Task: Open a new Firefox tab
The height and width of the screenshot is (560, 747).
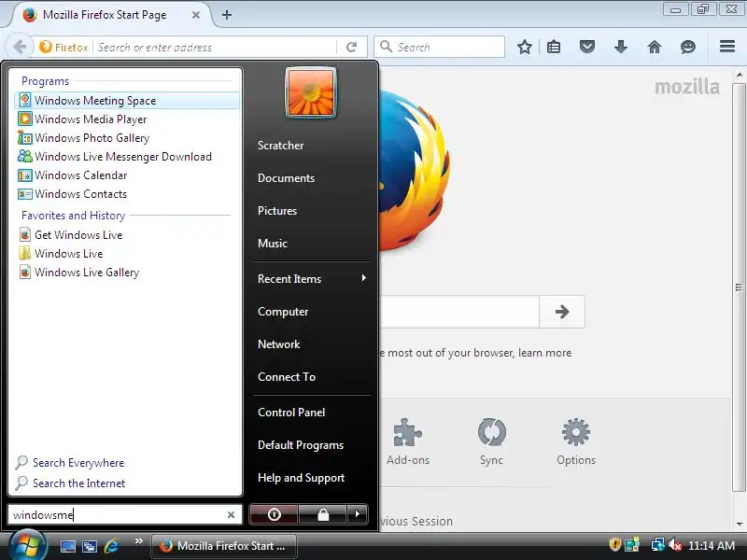Action: (227, 15)
